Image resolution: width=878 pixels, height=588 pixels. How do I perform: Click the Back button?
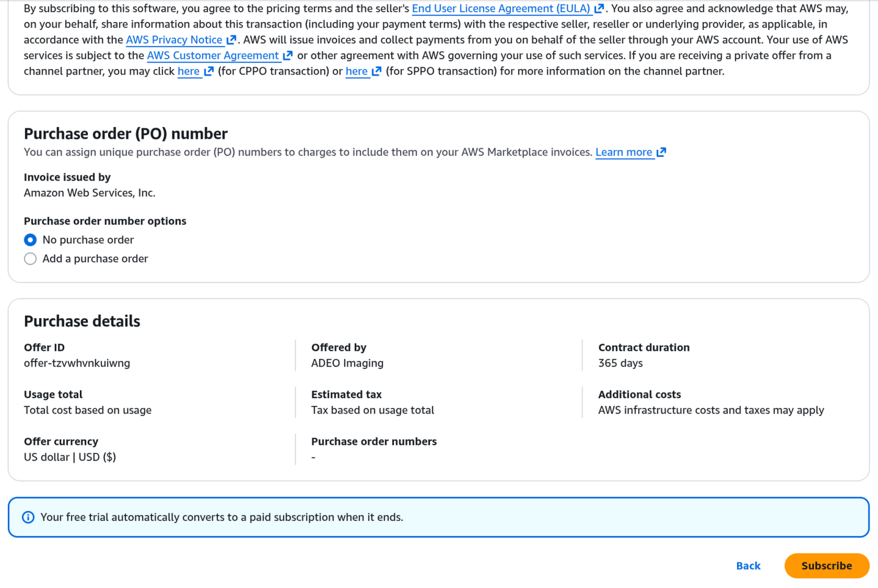[x=748, y=566]
